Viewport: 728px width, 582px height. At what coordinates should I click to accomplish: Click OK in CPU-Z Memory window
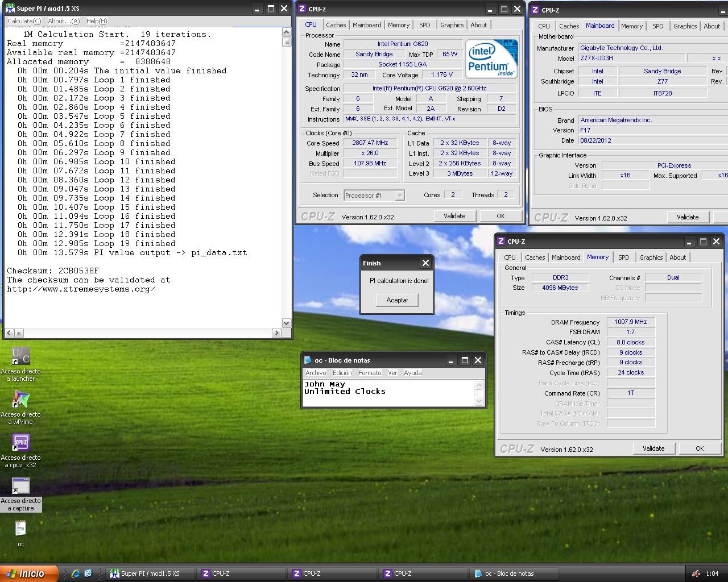click(700, 448)
